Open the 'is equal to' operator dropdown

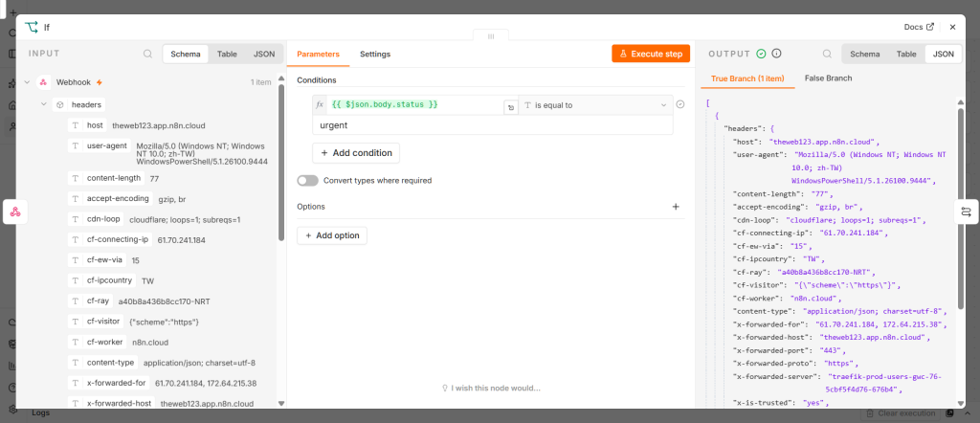[x=595, y=105]
